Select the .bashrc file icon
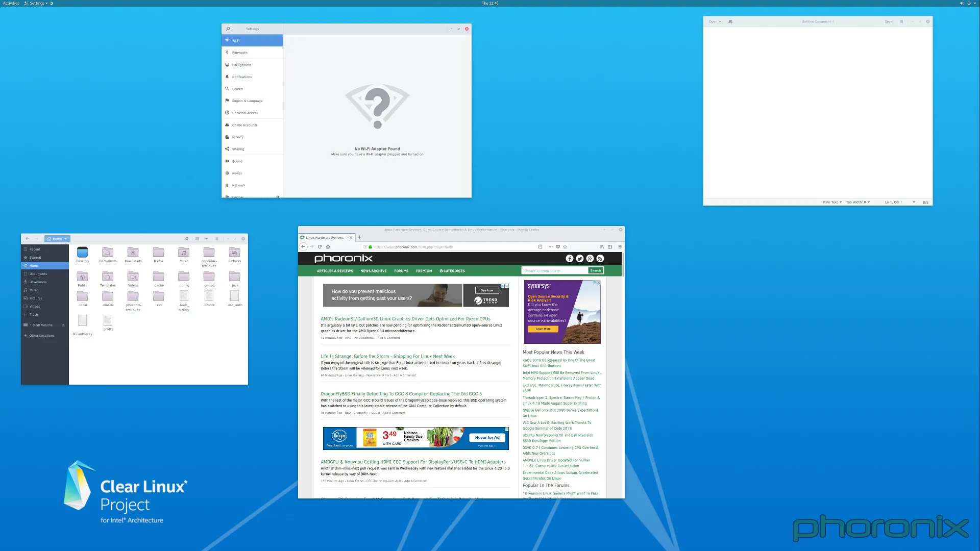The width and height of the screenshot is (980, 551). coord(209,296)
